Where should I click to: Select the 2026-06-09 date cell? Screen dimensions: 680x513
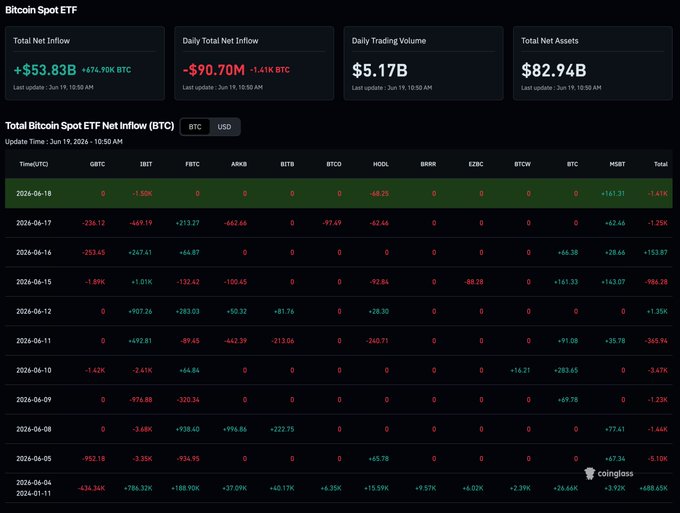(34, 400)
